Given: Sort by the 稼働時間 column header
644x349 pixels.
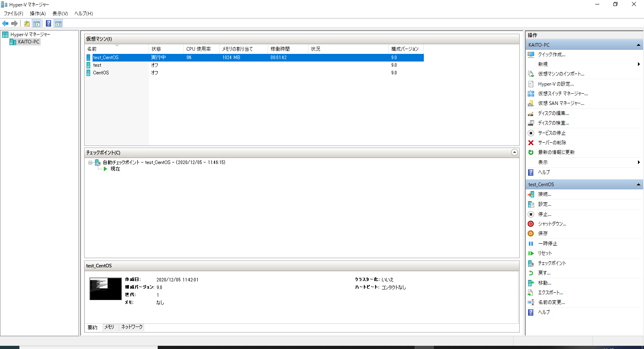Looking at the screenshot, I should pyautogui.click(x=288, y=49).
